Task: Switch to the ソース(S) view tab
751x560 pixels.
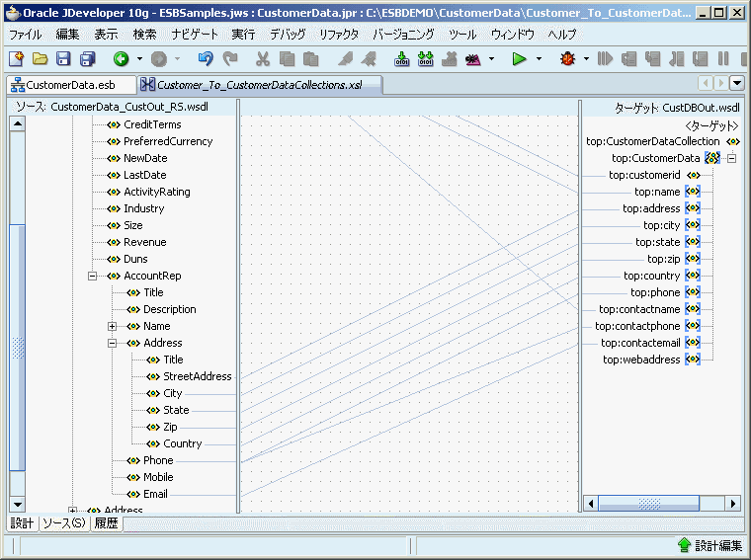Action: point(63,523)
